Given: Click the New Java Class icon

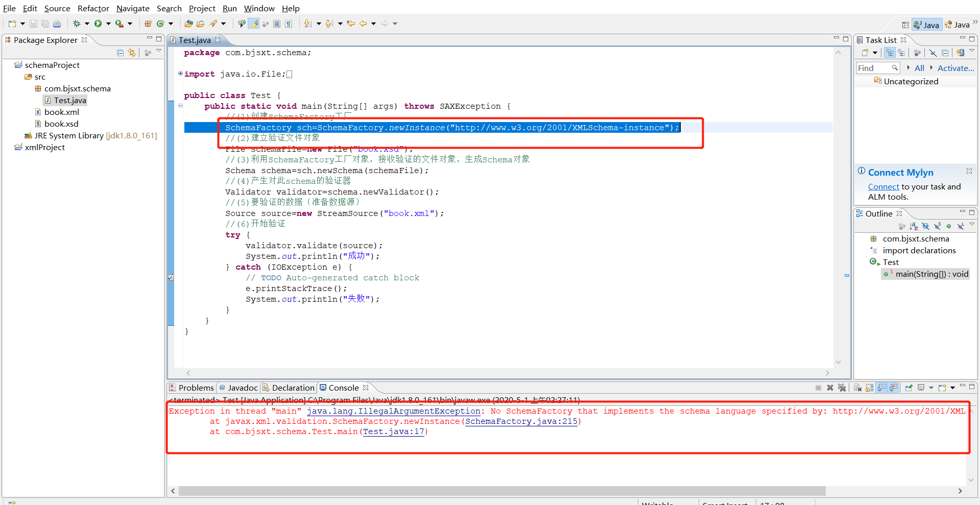Looking at the screenshot, I should tap(160, 23).
